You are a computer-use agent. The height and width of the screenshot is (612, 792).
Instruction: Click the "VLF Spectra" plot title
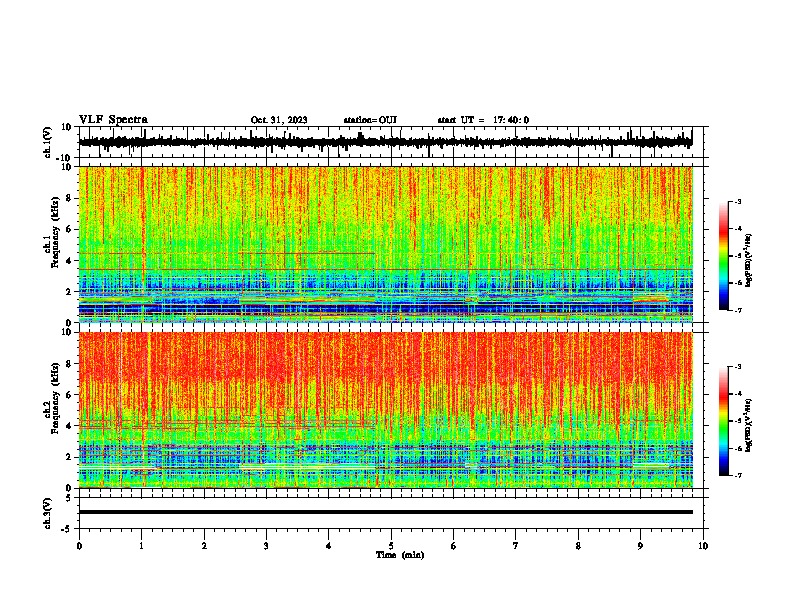(113, 120)
